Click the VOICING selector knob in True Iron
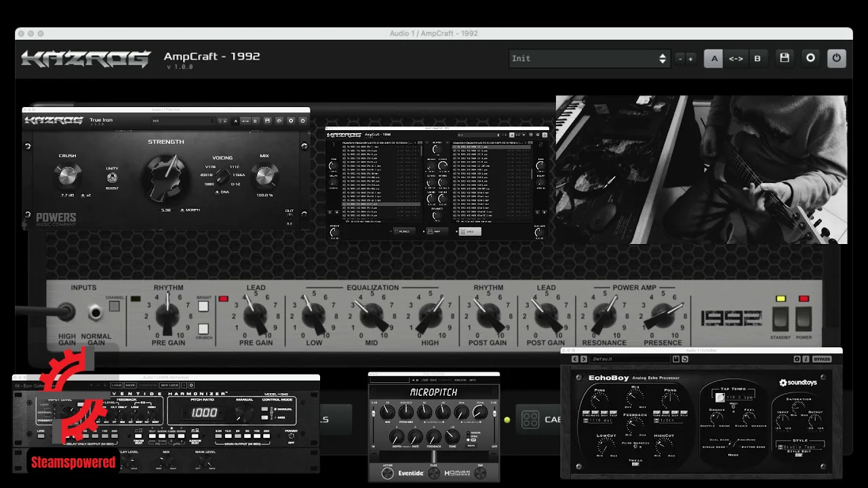Screen dimensions: 868x488 coord(222,175)
